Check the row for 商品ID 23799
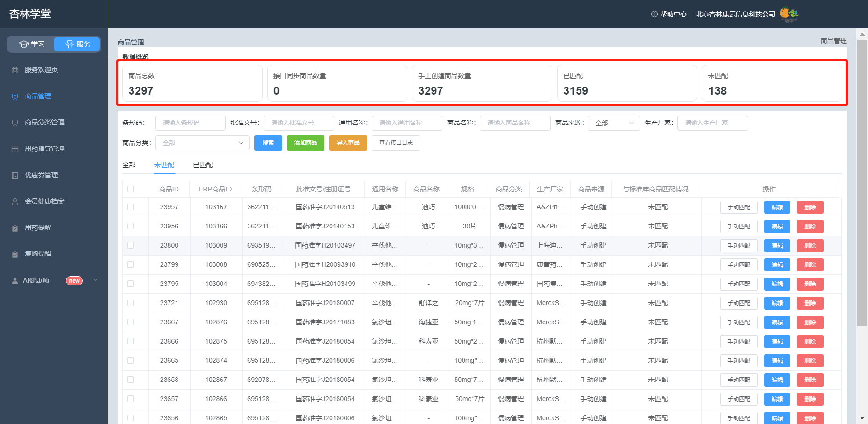The width and height of the screenshot is (868, 424). (x=131, y=264)
